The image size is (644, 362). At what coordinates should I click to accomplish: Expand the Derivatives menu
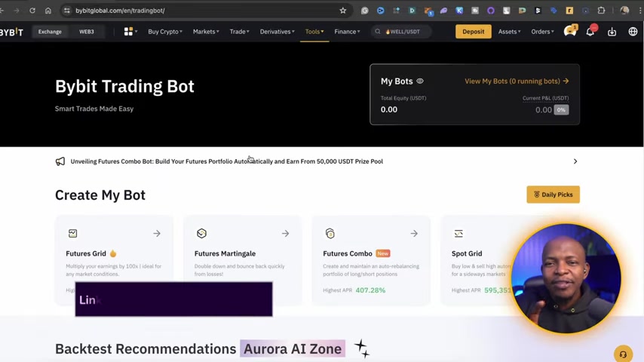click(x=278, y=32)
